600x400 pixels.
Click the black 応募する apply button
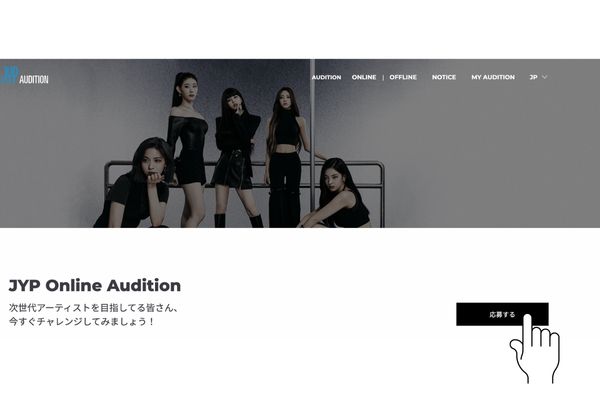pyautogui.click(x=502, y=314)
